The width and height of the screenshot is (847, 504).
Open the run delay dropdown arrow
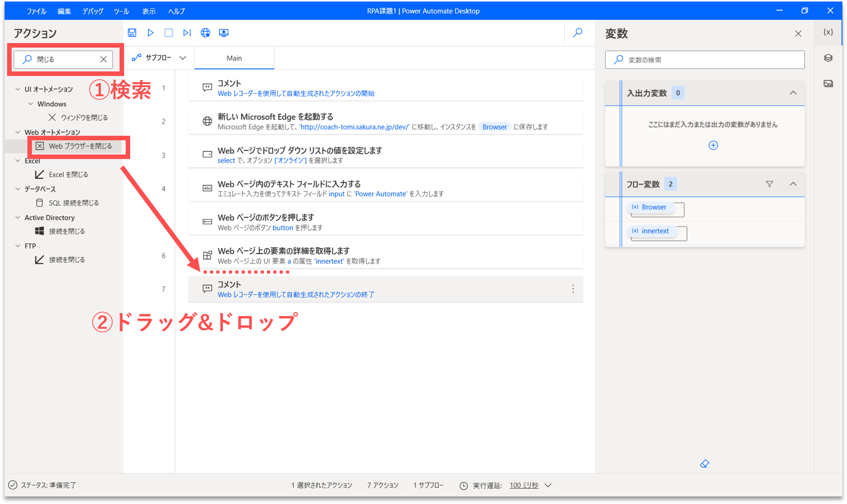click(x=548, y=485)
